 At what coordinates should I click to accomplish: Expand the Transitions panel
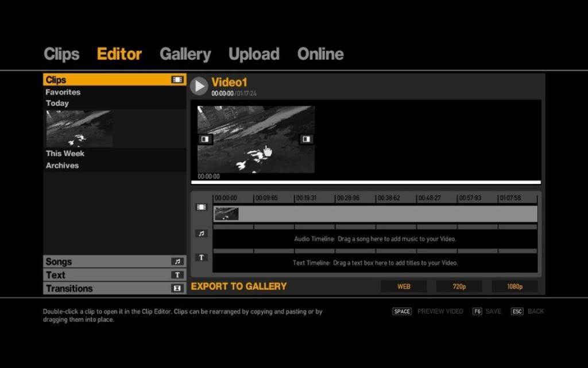point(106,288)
